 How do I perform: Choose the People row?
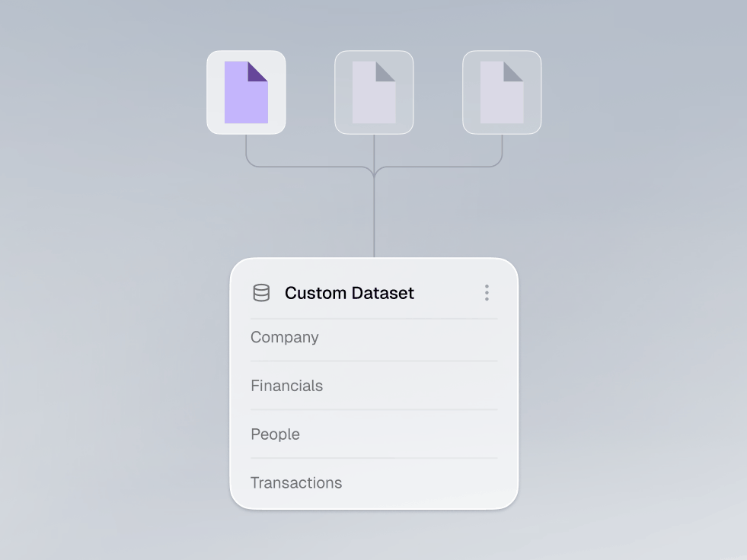[x=374, y=434]
